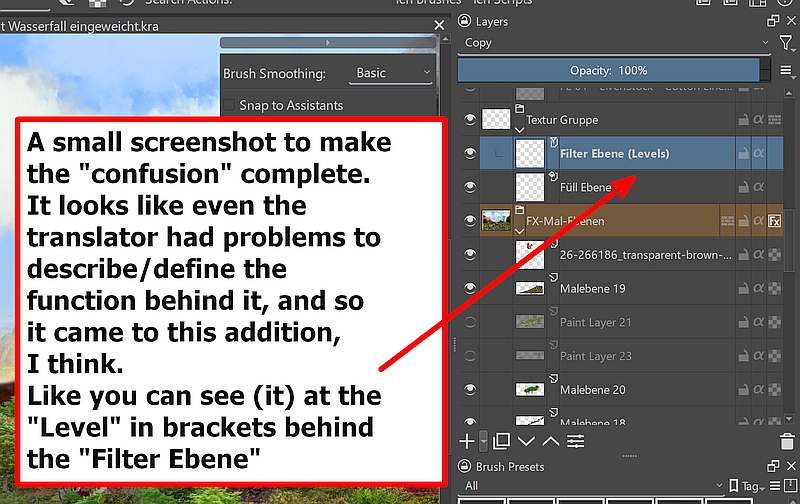Open the Brush Smoothing Basic dropdown
800x504 pixels.
click(x=391, y=73)
